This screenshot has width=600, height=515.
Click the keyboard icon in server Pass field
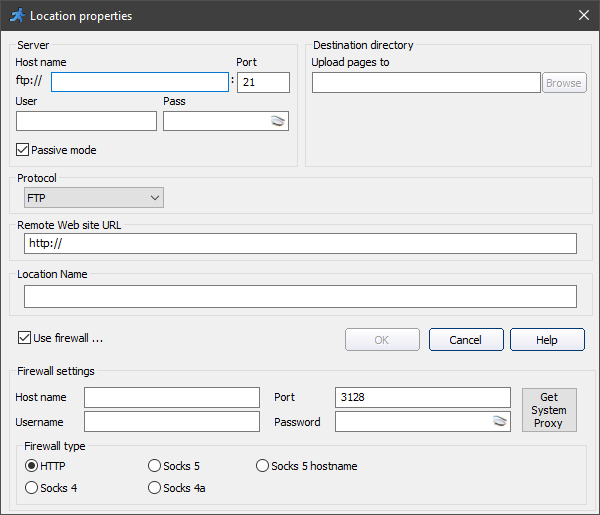coord(278,121)
